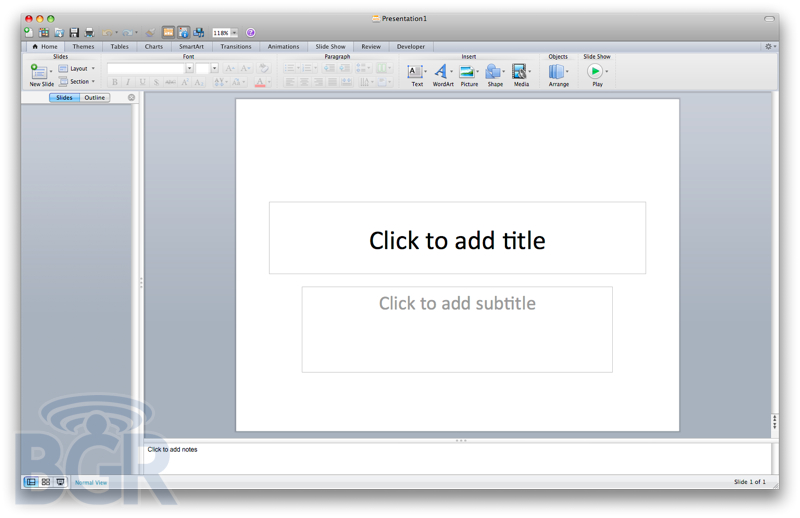Open the font color dropdown arrow

pos(269,82)
